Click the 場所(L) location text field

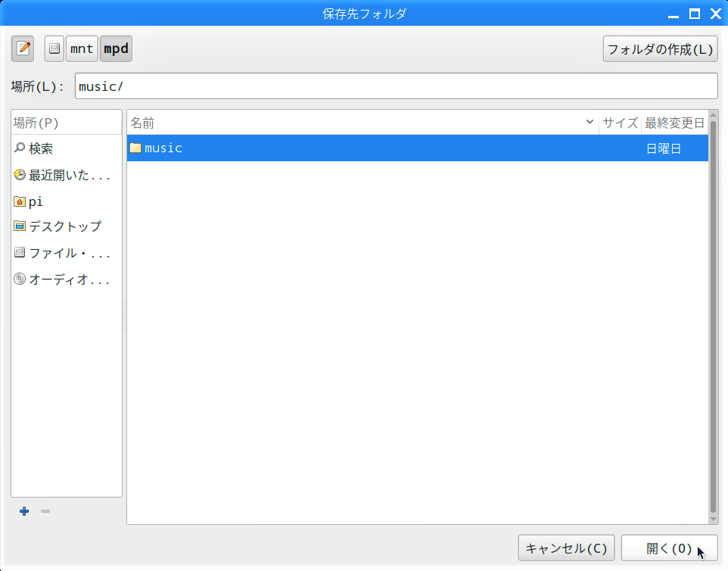(x=397, y=86)
